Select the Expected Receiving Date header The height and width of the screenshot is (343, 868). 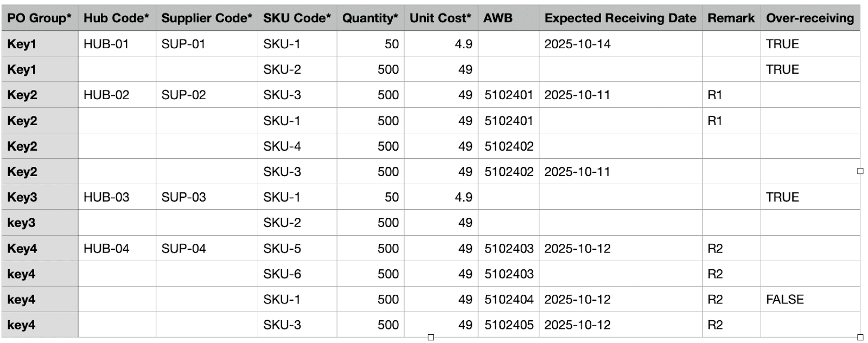(620, 18)
